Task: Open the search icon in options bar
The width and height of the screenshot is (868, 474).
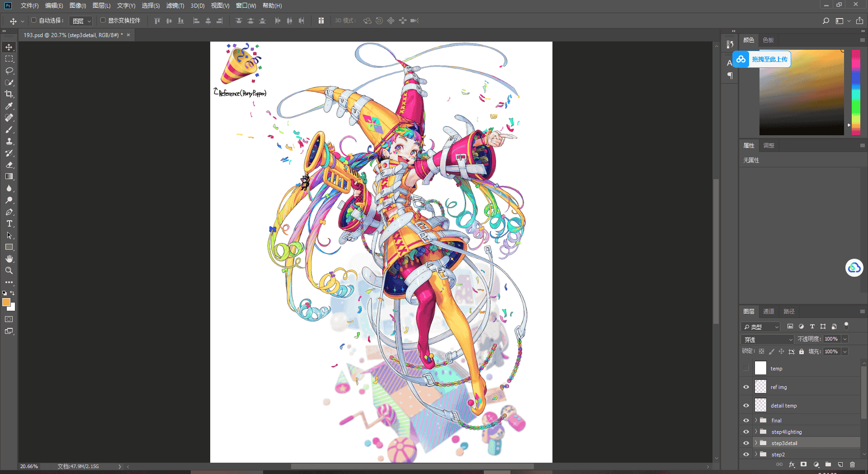Action: pos(826,21)
